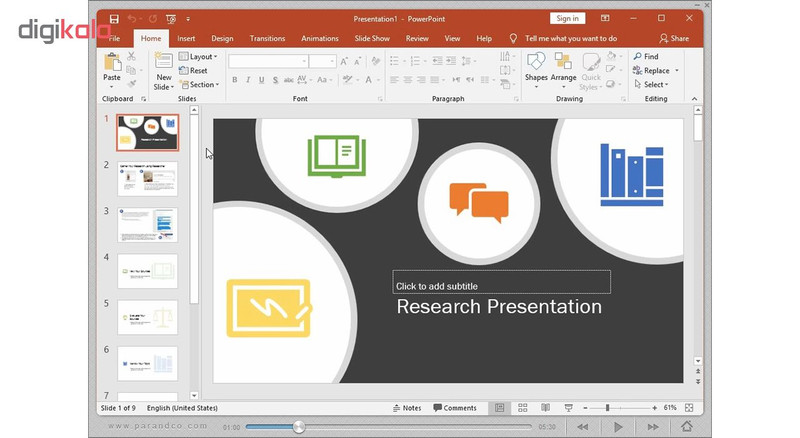Open the Section dropdown

point(199,84)
